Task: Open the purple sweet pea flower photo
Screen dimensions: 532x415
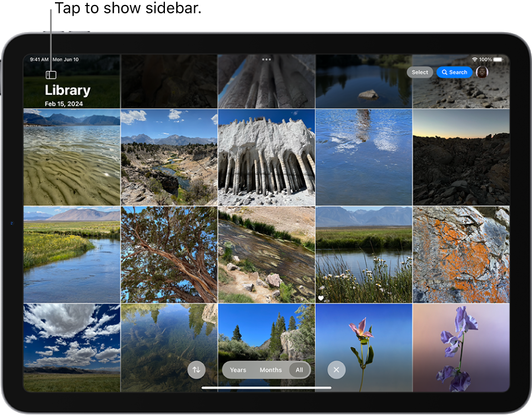Action: point(461,348)
